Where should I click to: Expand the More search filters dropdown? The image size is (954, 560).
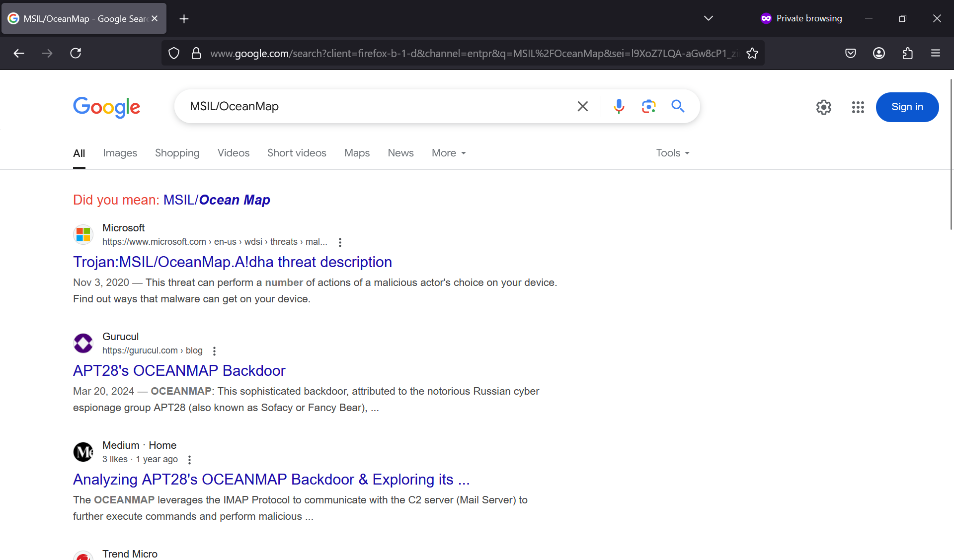449,153
